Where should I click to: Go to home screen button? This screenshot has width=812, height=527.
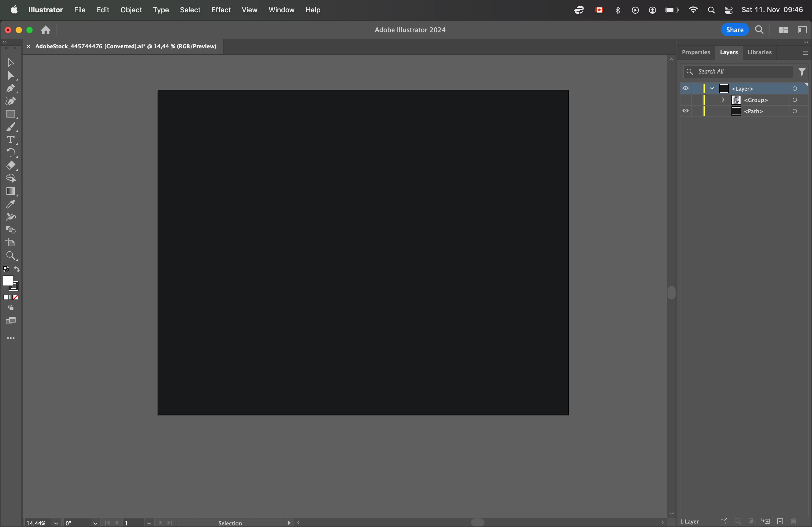pyautogui.click(x=46, y=30)
